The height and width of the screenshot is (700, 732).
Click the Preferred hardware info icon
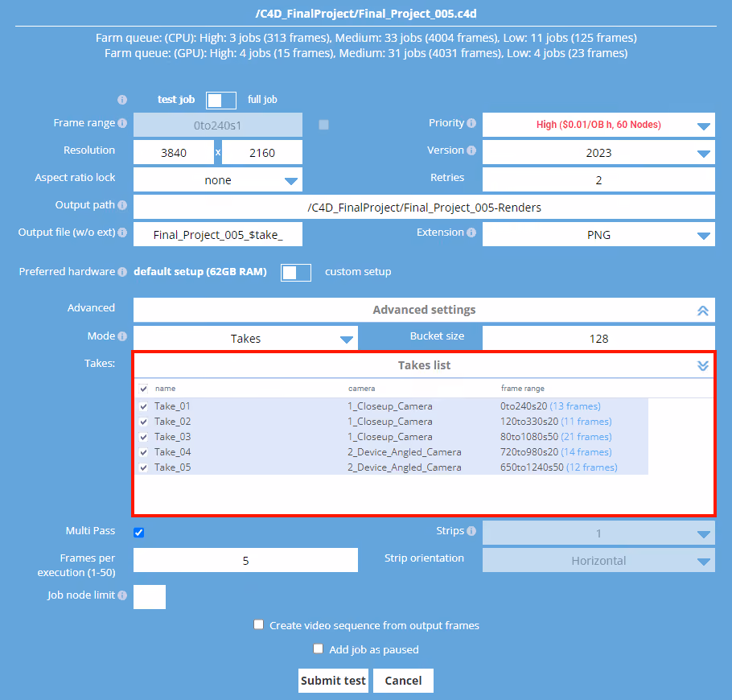tap(122, 272)
